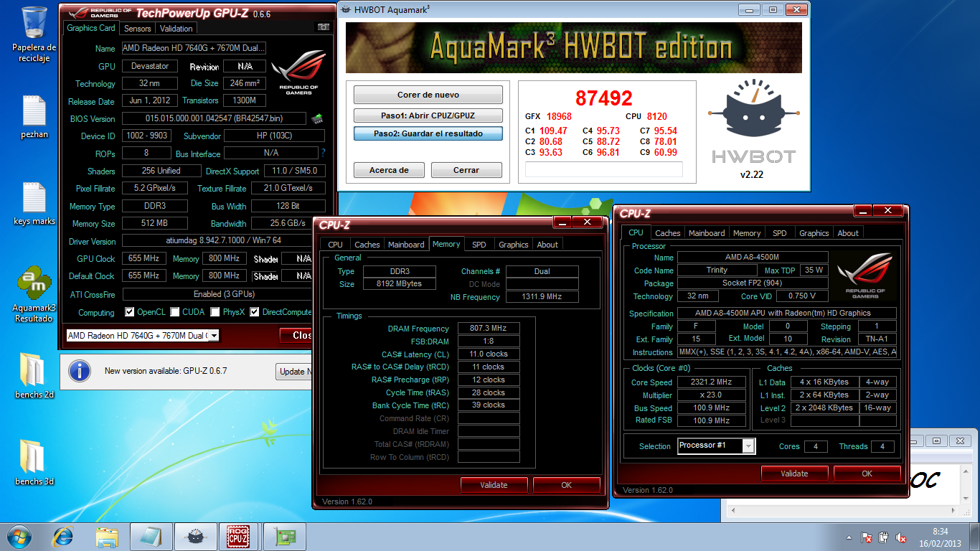The width and height of the screenshot is (980, 551).
Task: Open Mainboard tab in CPU-Z memory window
Action: [406, 245]
